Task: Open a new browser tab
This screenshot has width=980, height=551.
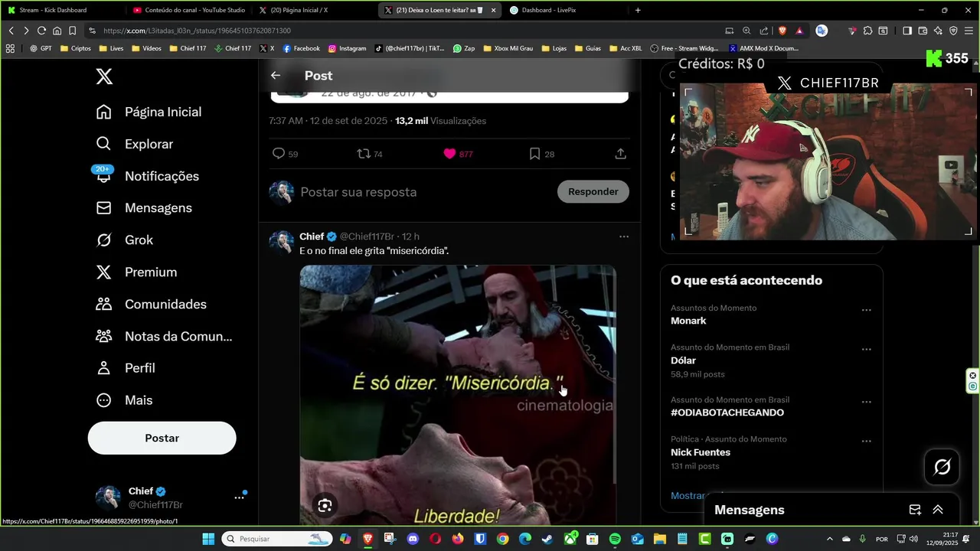Action: [638, 10]
